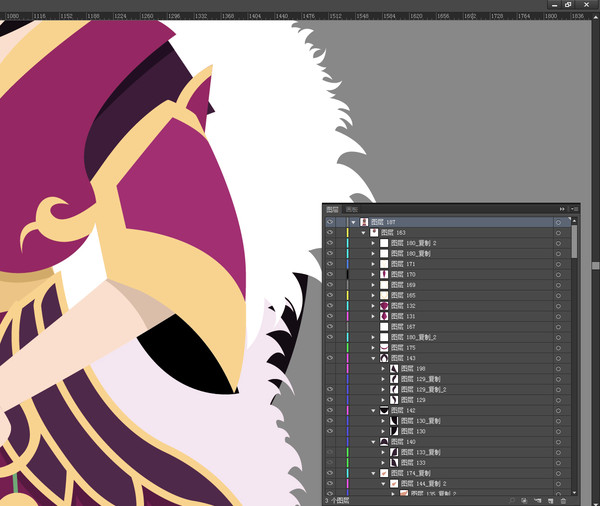Screen dimensions: 600x506
Task: Click target circle for 图层 130
Action: click(558, 432)
